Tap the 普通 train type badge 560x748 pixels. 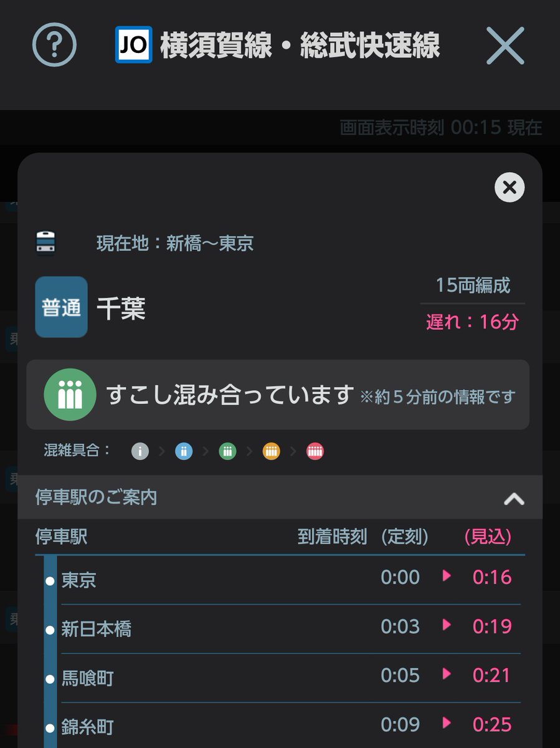pos(61,307)
